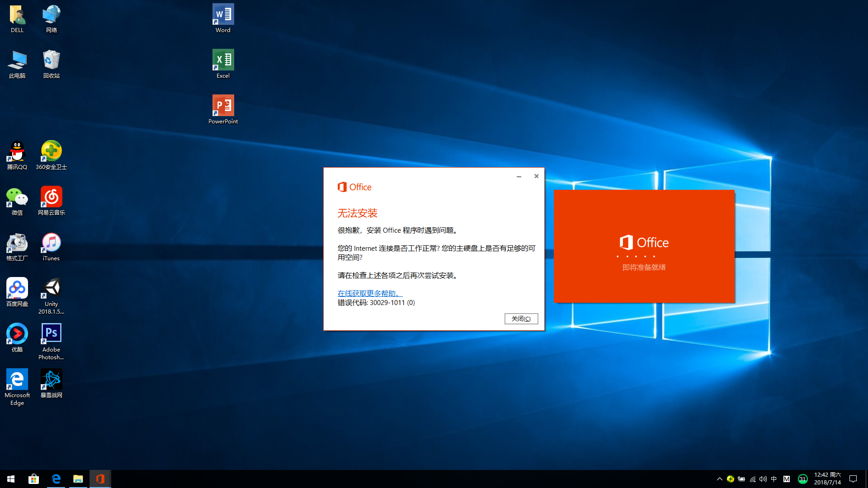
Task: Click the Office logo in the error dialog
Action: point(354,187)
